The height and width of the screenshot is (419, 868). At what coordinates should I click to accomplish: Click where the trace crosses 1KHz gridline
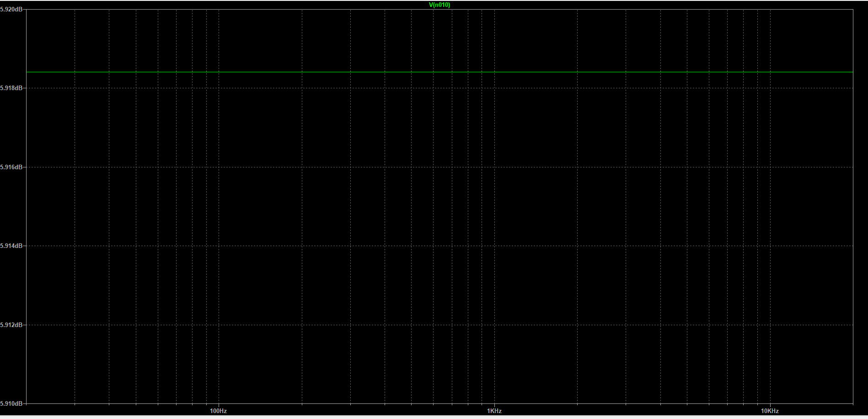pos(494,72)
